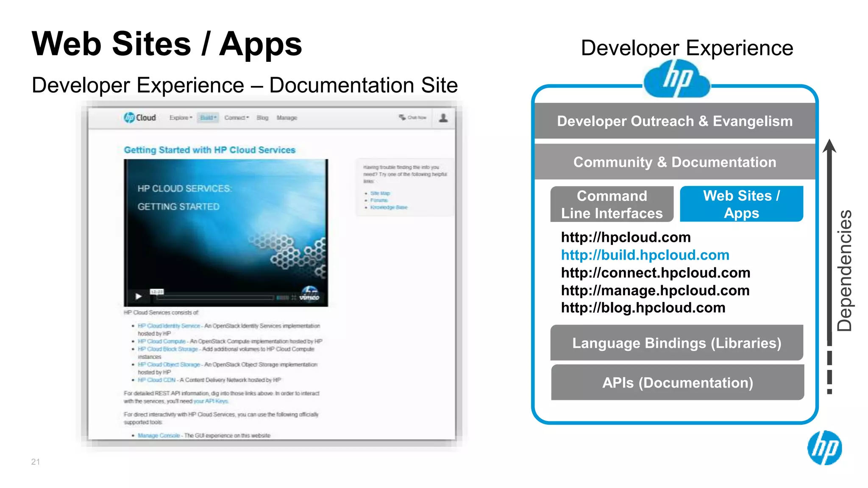Select the Web Sites / Apps box
The image size is (868, 488).
coord(741,204)
